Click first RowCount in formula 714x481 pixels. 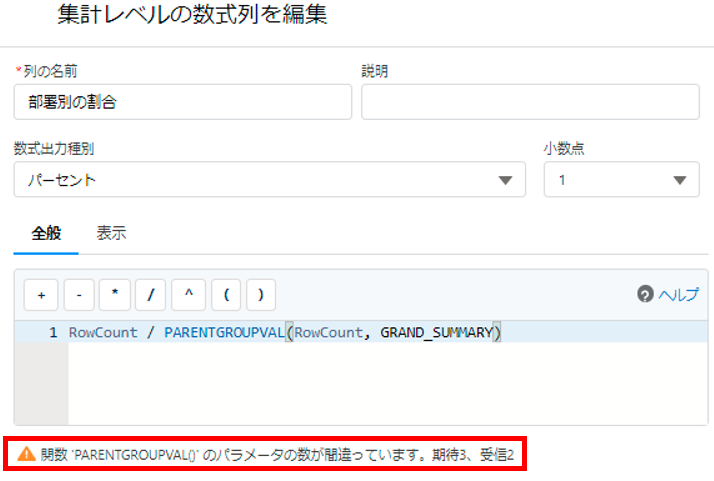point(103,333)
